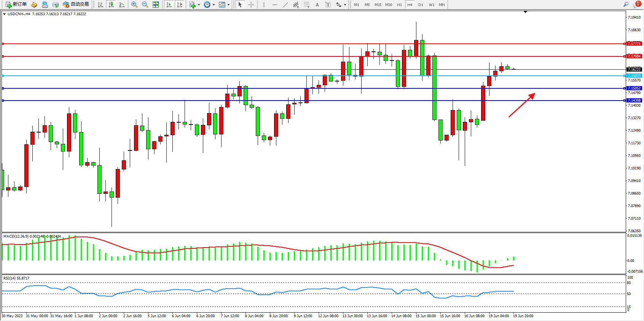The width and height of the screenshot is (644, 321).
Task: Click the zoom out magnifier icon
Action: tap(145, 5)
